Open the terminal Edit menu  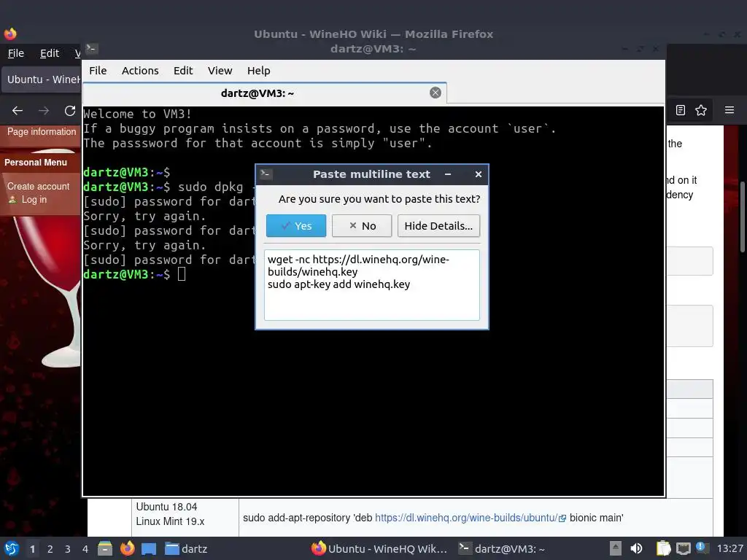point(183,71)
